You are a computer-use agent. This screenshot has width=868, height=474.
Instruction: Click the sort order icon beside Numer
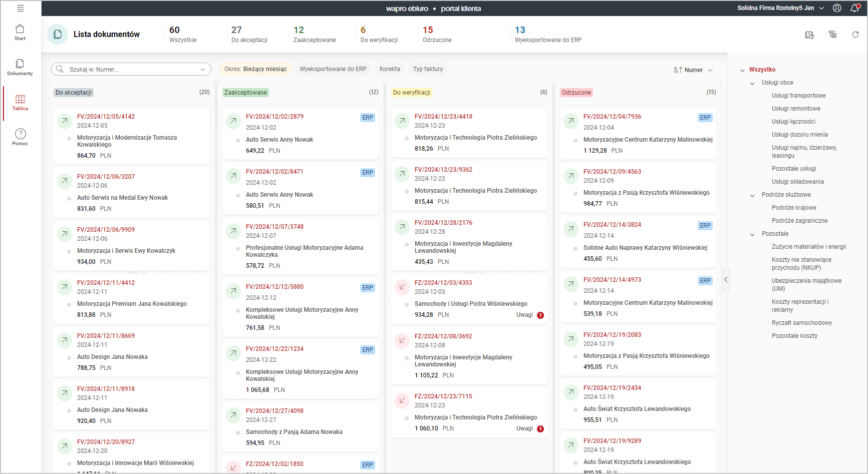[x=678, y=70]
